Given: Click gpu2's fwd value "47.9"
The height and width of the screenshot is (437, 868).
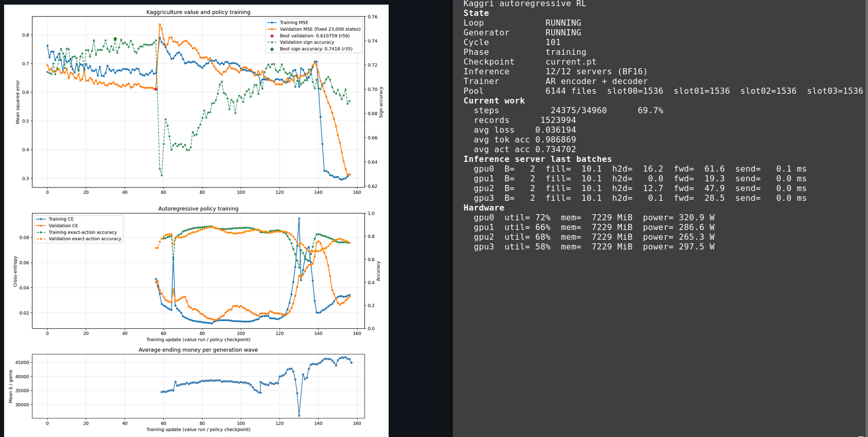Looking at the screenshot, I should point(714,189).
